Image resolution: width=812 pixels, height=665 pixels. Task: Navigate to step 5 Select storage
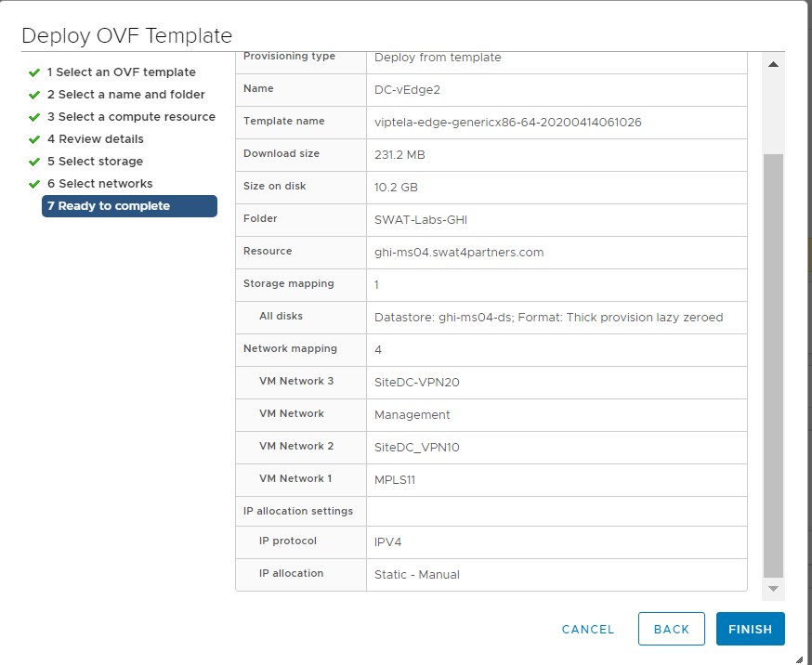(x=95, y=162)
